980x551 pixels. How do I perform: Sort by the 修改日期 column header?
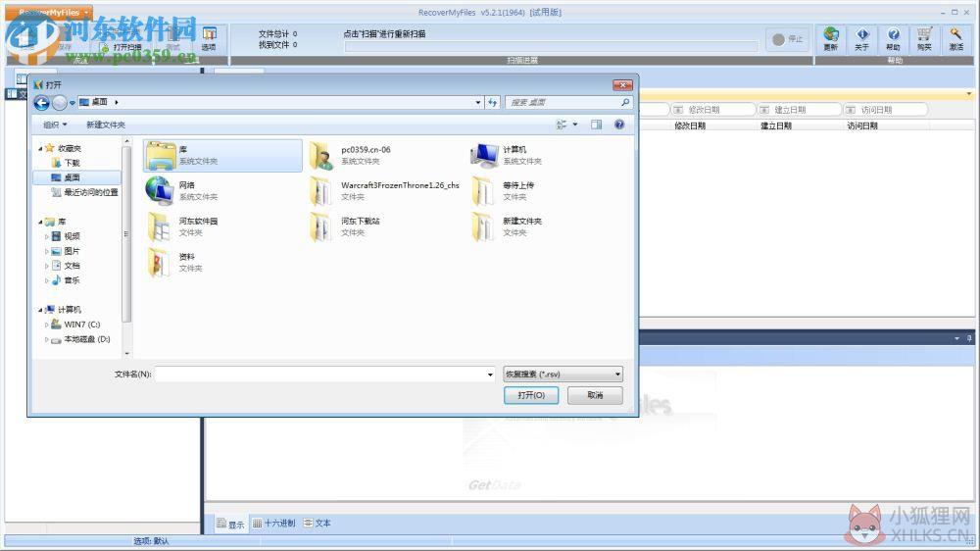(x=690, y=125)
